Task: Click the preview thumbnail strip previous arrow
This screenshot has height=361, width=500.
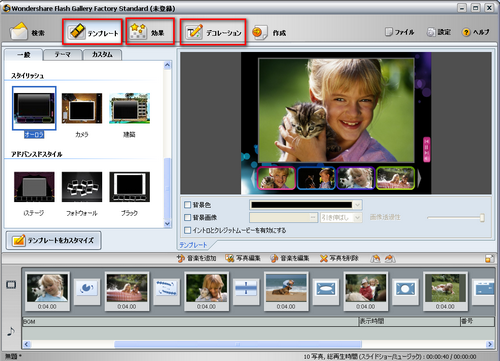Action: tap(254, 179)
